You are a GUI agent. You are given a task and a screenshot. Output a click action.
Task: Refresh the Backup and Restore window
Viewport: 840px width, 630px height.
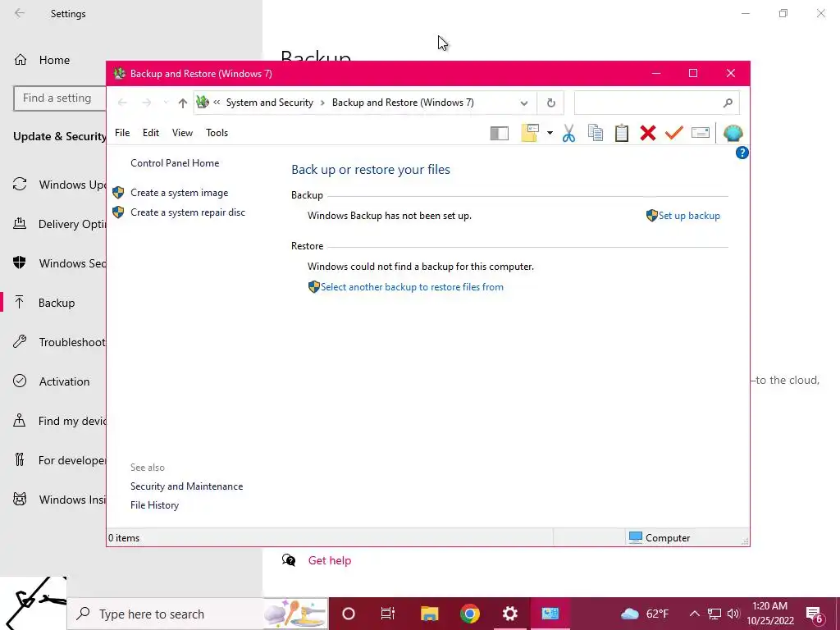click(x=550, y=103)
